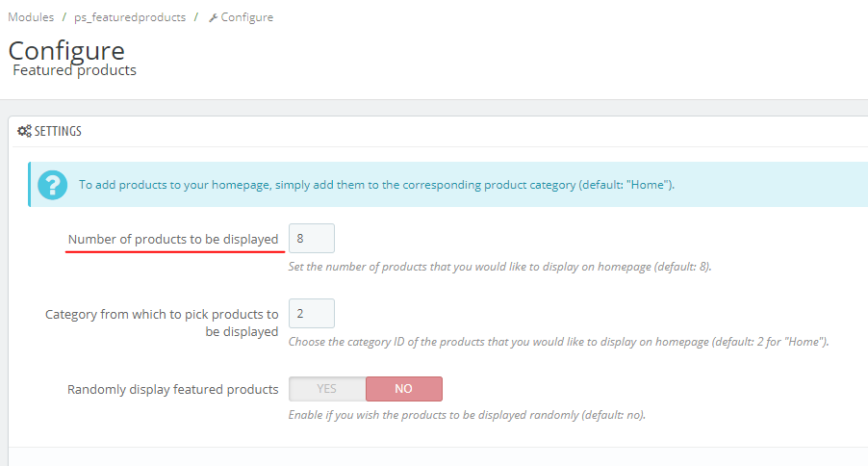Click the homepage product category info message

coord(376,185)
